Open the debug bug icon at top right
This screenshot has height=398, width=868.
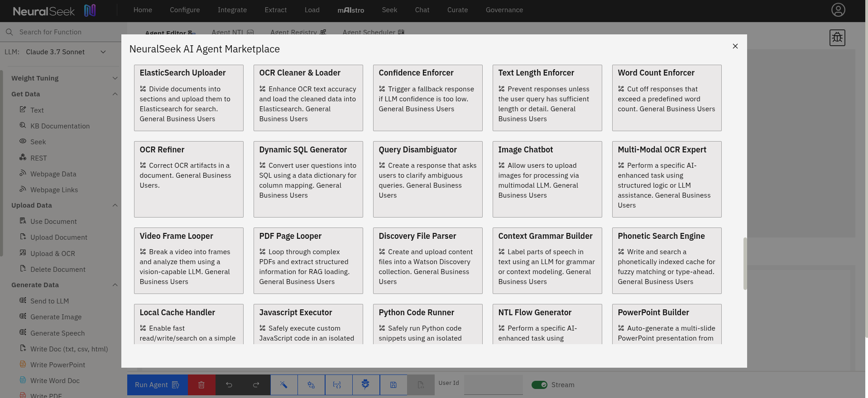837,38
